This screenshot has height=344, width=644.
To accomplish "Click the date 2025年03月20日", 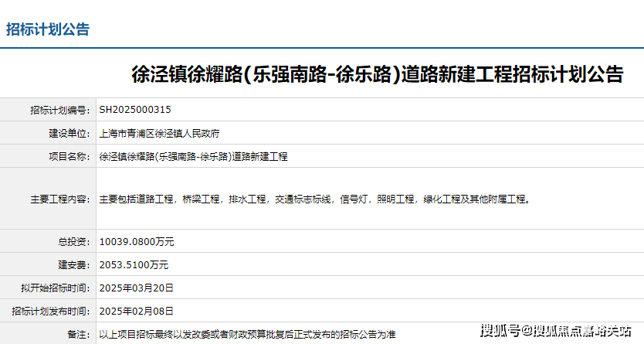I will [137, 288].
